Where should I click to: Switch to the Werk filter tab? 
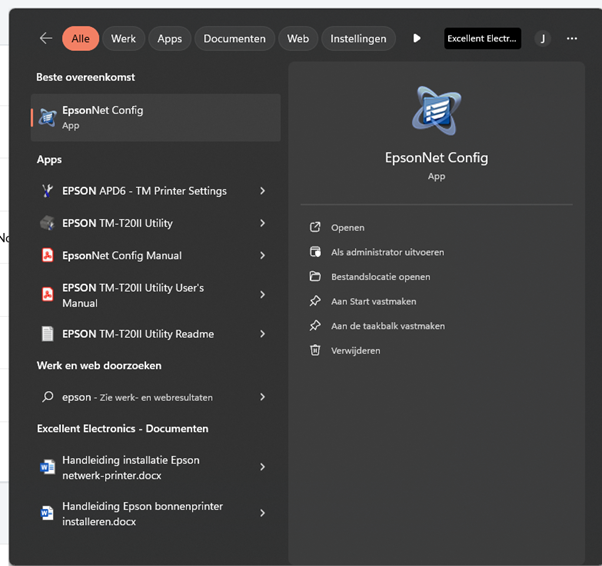pyautogui.click(x=123, y=38)
